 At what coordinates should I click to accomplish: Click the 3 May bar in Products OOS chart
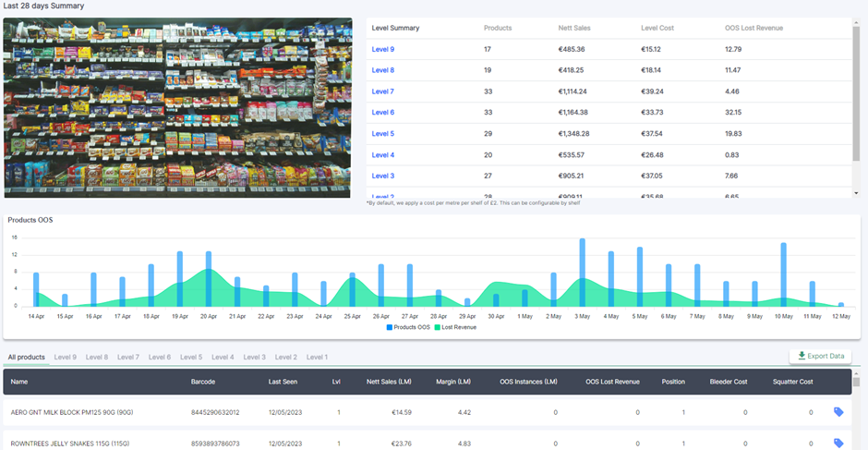point(582,272)
